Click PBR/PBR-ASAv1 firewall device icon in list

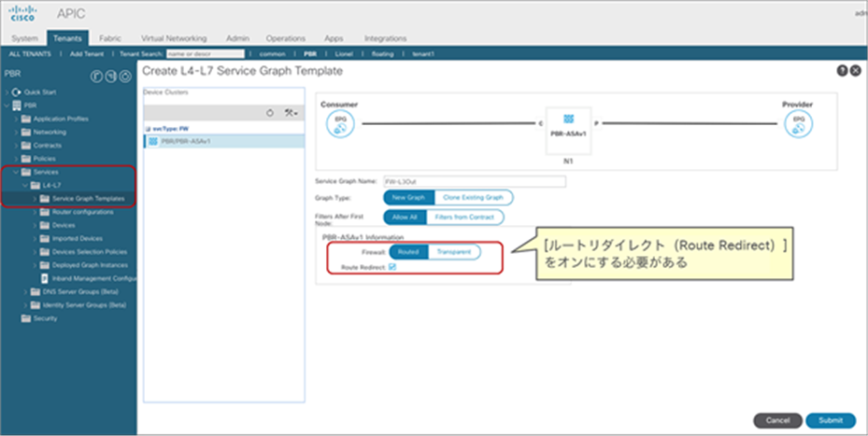[x=153, y=142]
